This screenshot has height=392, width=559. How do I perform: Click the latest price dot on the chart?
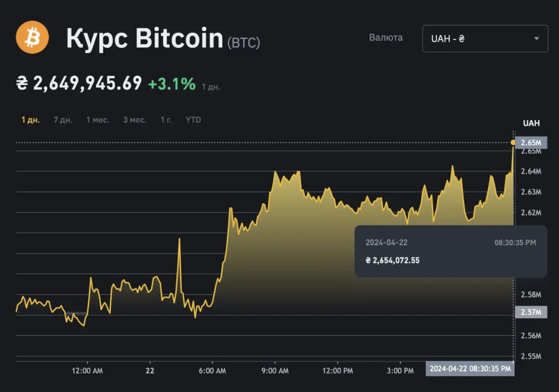coord(513,142)
